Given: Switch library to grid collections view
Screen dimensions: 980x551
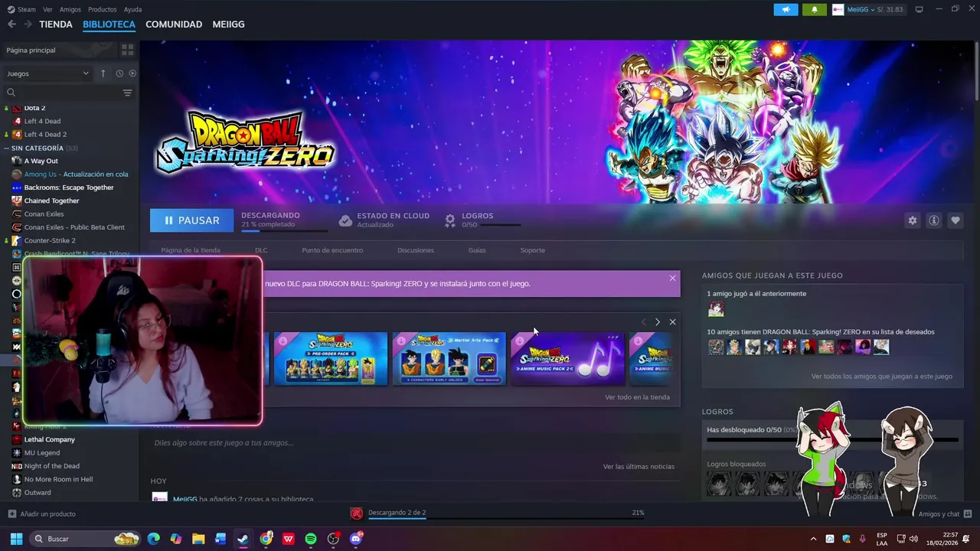Looking at the screenshot, I should pyautogui.click(x=127, y=50).
